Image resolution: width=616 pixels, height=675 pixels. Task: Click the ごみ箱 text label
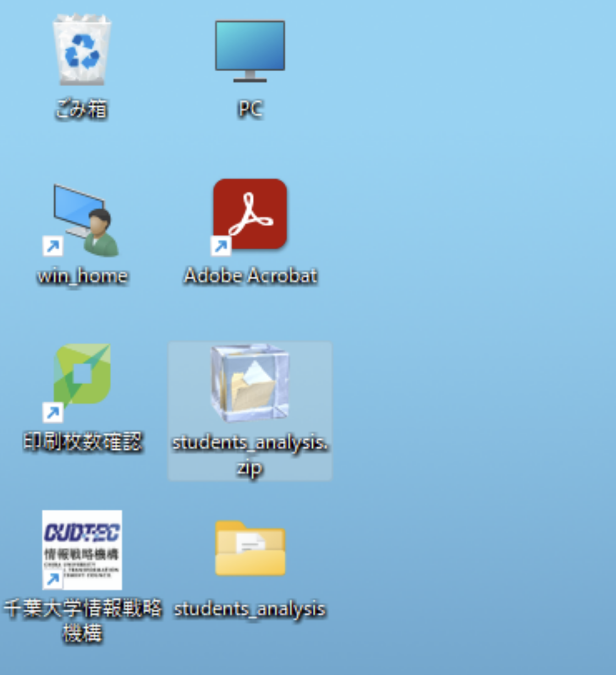82,109
